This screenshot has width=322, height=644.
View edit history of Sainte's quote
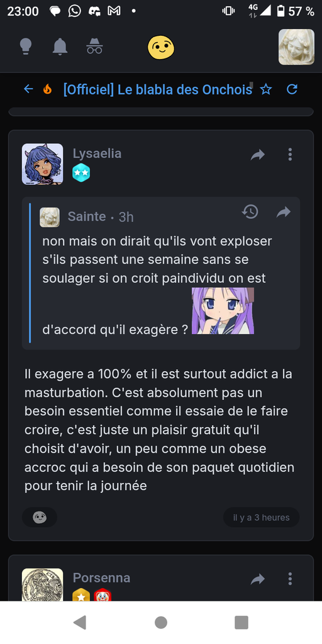(250, 212)
